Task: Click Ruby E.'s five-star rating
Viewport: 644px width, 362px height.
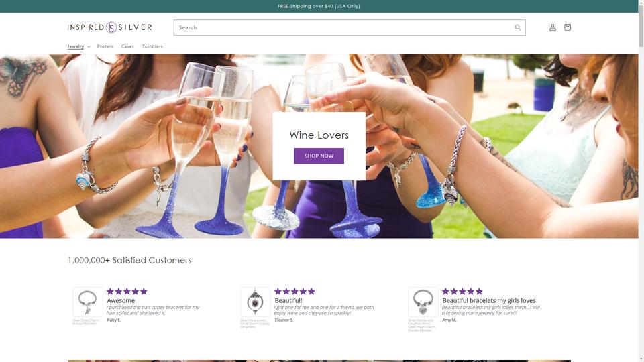Action: (x=127, y=292)
